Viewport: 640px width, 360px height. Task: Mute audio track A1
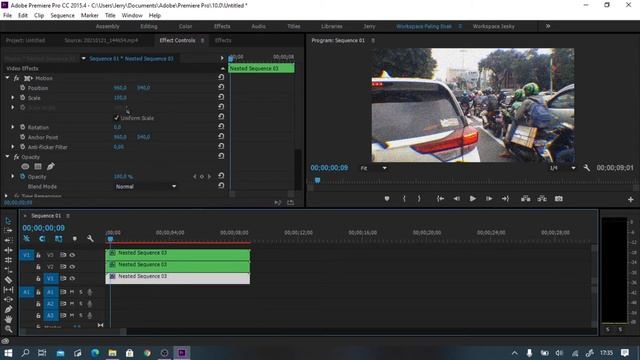(72, 292)
